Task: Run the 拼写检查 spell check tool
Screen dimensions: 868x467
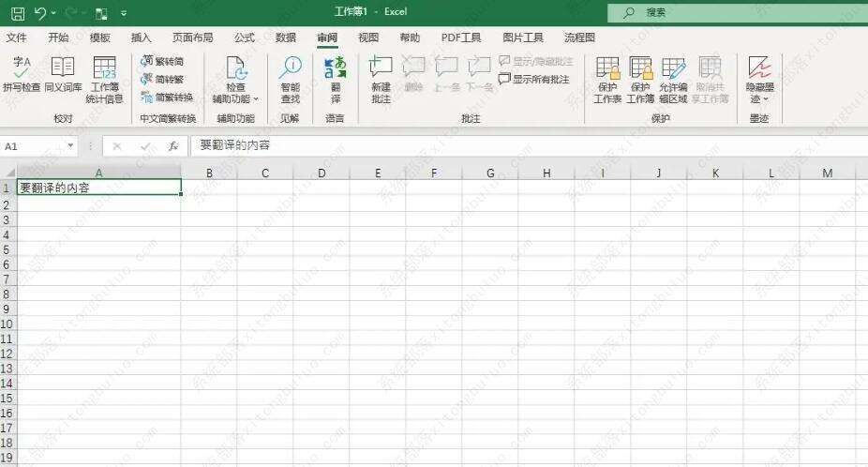Action: click(x=21, y=74)
